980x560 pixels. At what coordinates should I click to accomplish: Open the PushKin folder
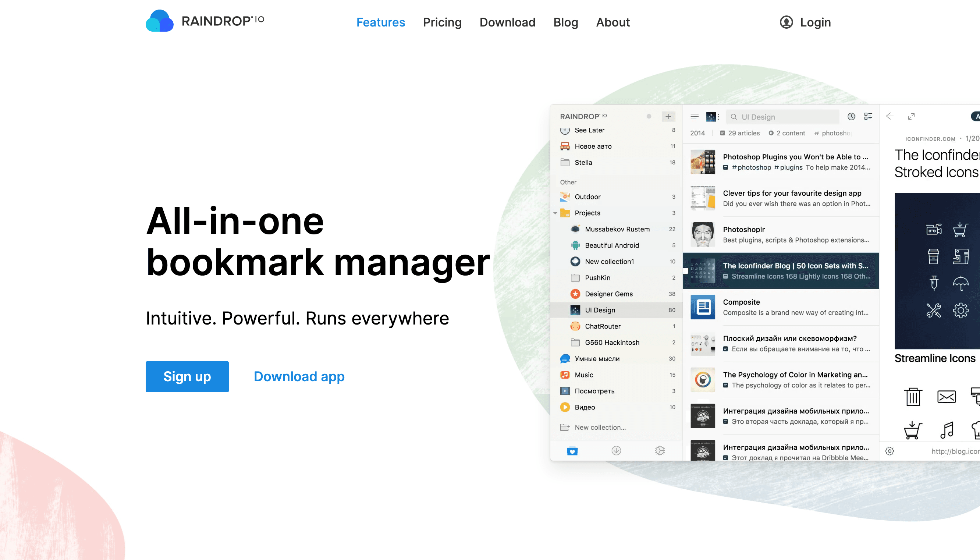616,278
